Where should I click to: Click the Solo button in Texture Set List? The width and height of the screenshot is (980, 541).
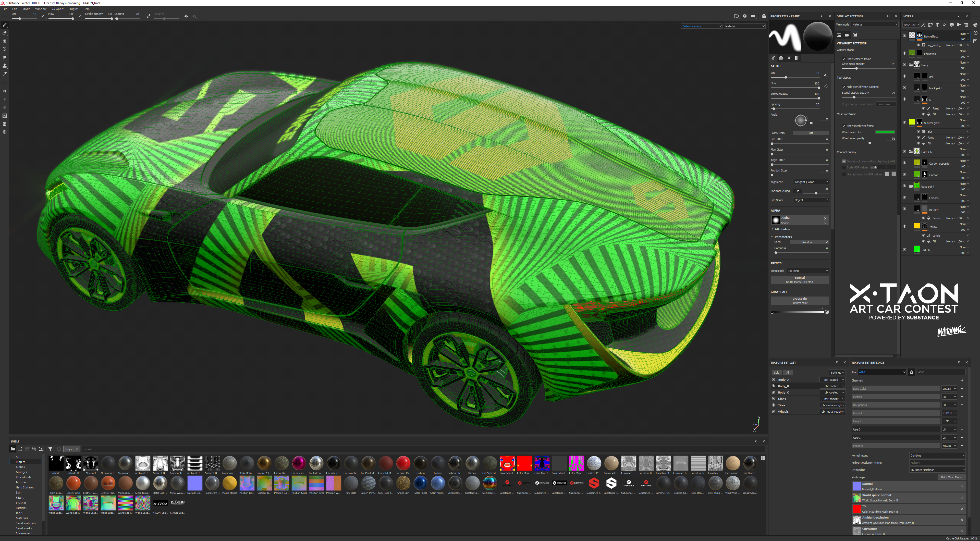click(x=776, y=373)
